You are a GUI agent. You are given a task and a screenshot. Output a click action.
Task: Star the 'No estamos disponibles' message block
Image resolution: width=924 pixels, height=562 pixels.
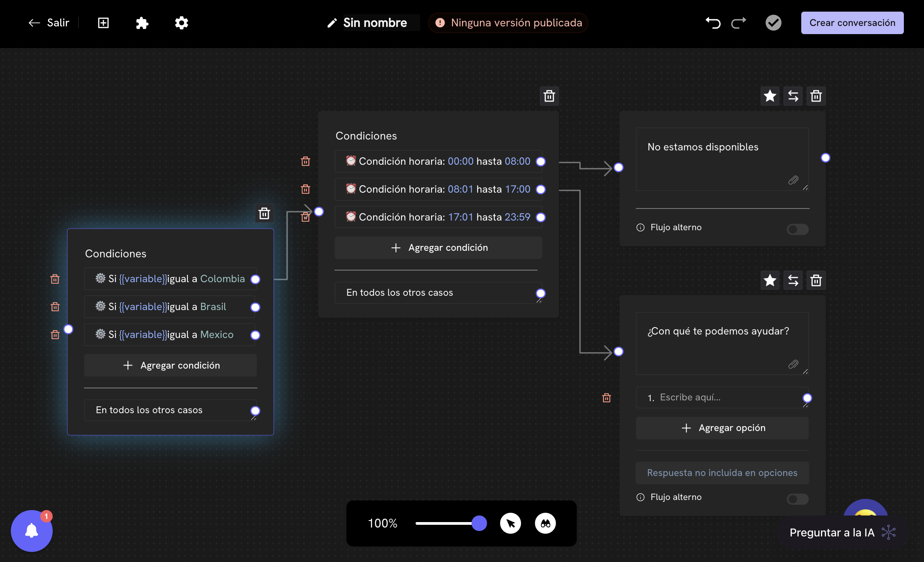click(x=770, y=96)
